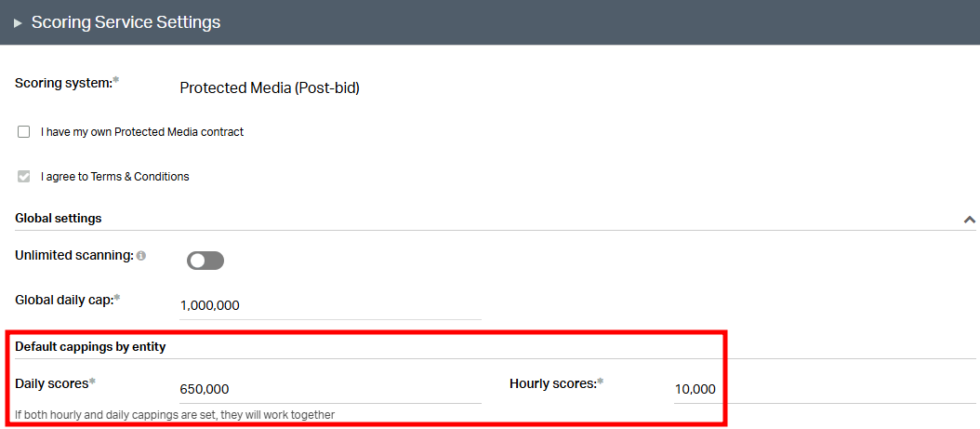Click the Unlimited scanning label text

(x=74, y=255)
